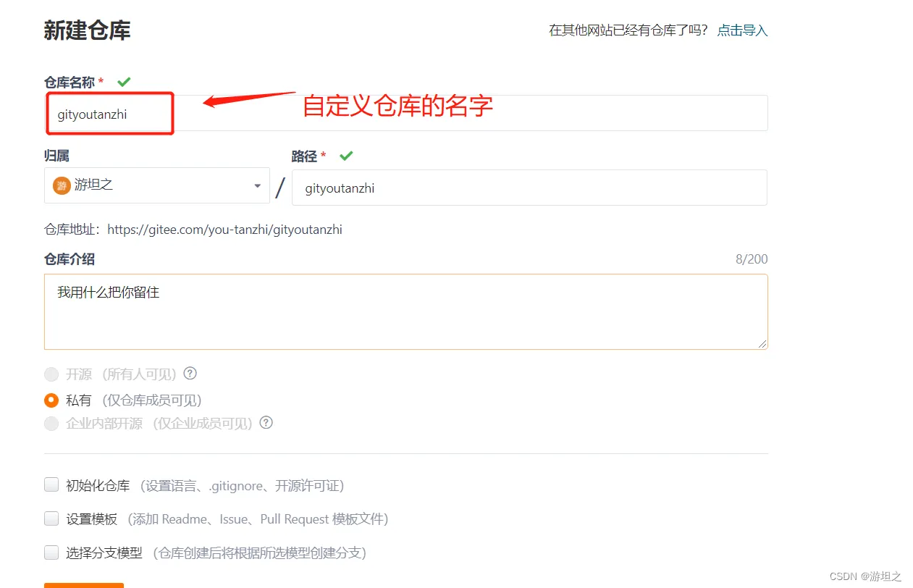The width and height of the screenshot is (913, 588).
Task: Click the orange create button at bottom
Action: (x=84, y=585)
